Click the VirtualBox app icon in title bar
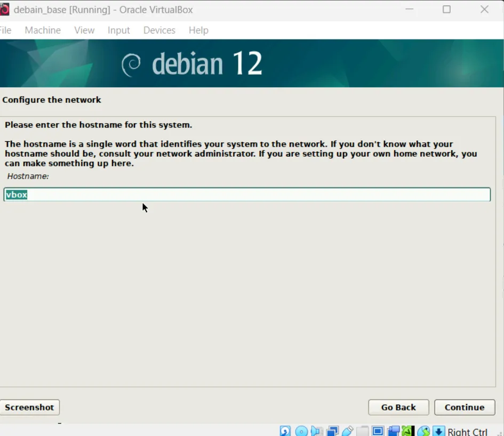This screenshot has width=504, height=436. (4, 10)
